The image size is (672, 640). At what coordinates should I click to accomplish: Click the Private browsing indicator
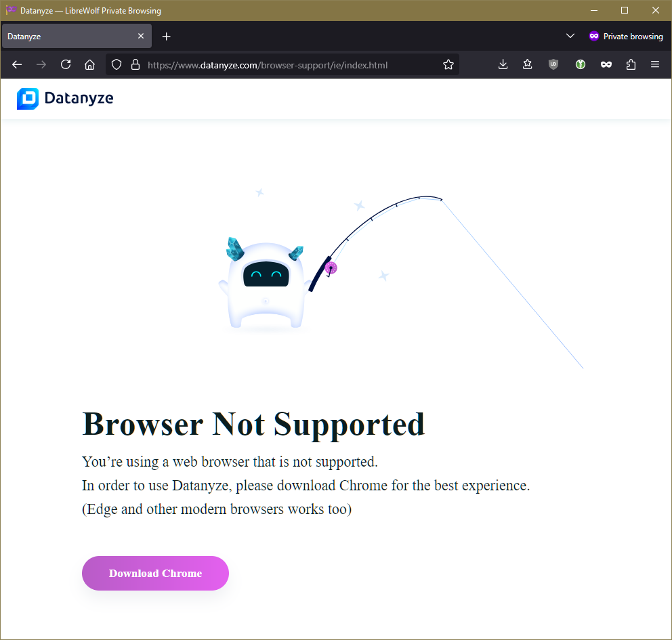(x=626, y=37)
